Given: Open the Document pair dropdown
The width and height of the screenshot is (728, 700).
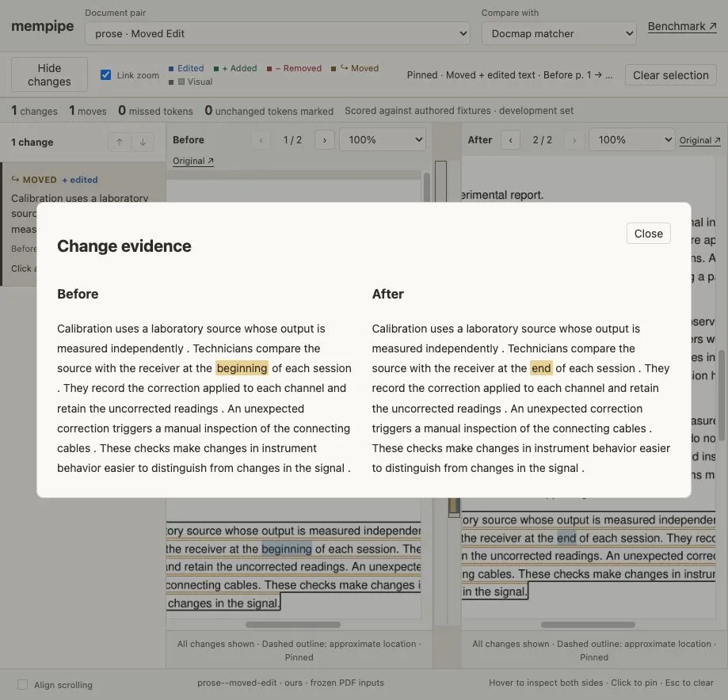Looking at the screenshot, I should click(277, 33).
